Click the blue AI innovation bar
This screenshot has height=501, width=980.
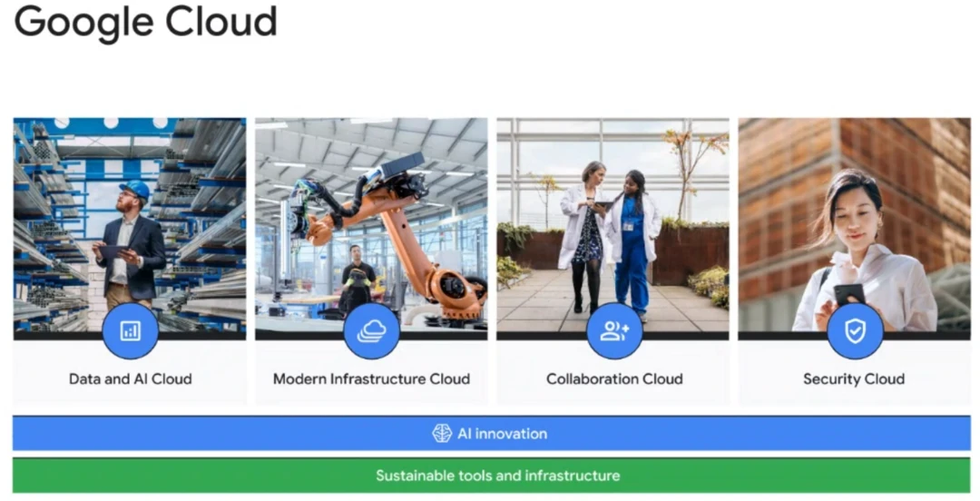click(x=491, y=434)
